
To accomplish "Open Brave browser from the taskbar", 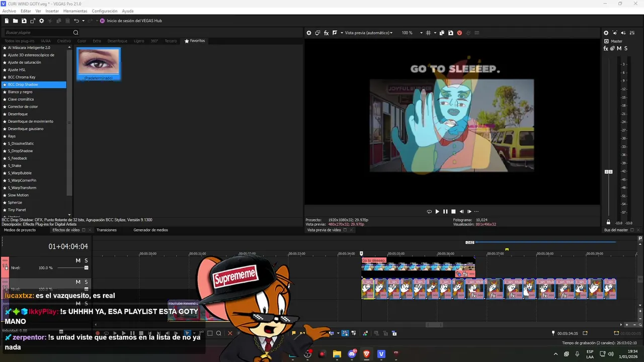I will pyautogui.click(x=366, y=354).
